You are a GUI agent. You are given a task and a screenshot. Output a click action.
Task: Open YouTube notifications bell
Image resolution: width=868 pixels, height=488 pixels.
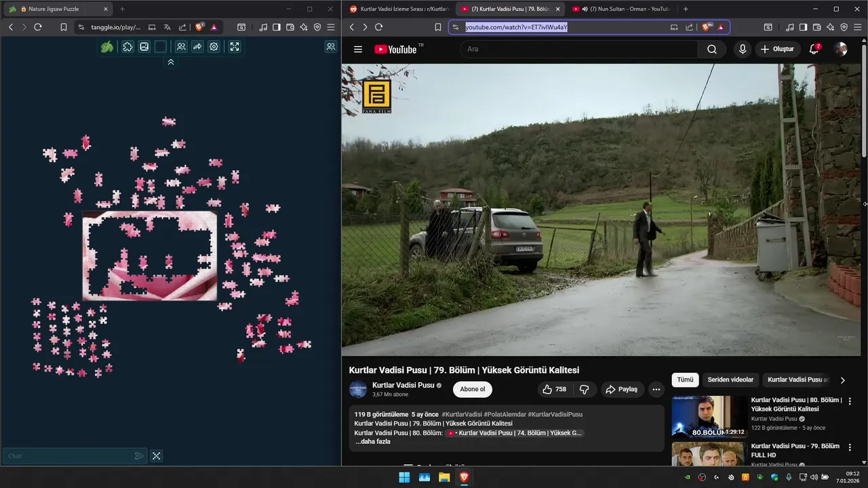[814, 49]
